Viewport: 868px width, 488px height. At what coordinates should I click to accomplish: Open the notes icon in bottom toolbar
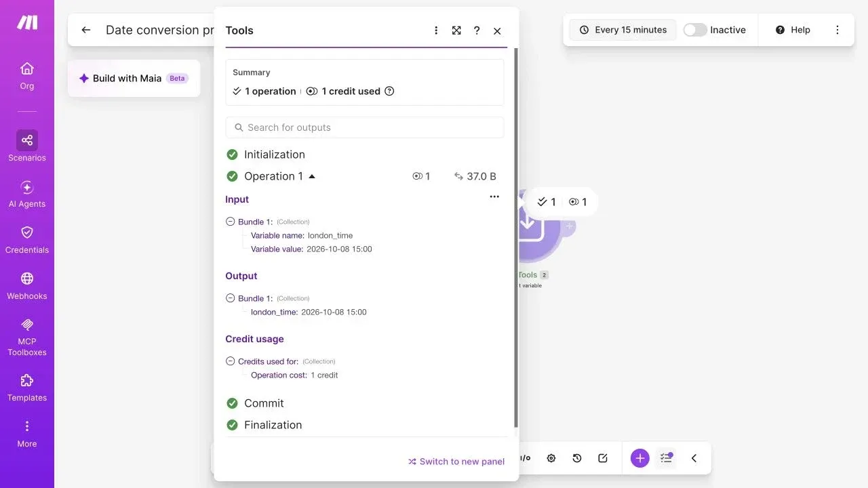(603, 458)
